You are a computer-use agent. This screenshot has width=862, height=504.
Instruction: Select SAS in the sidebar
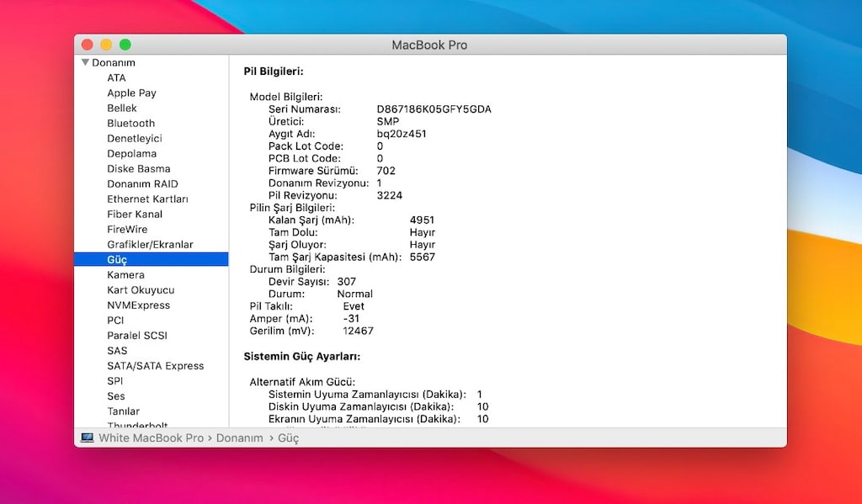tap(116, 351)
